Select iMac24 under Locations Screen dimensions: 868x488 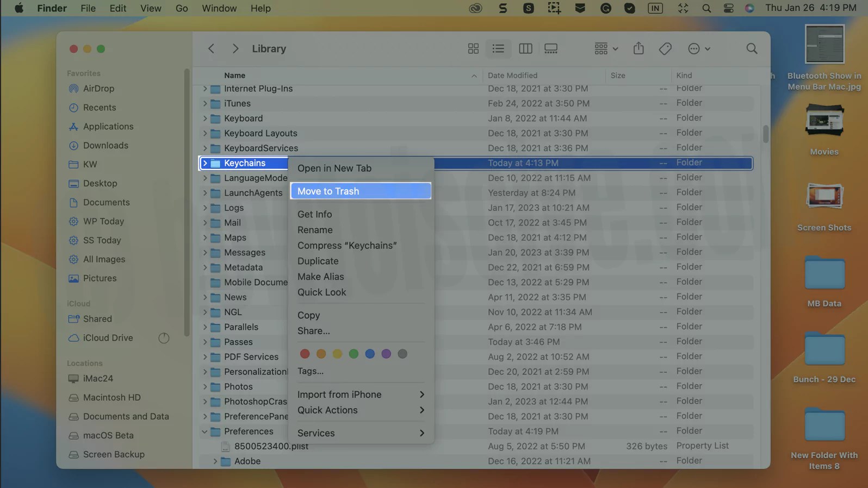98,379
